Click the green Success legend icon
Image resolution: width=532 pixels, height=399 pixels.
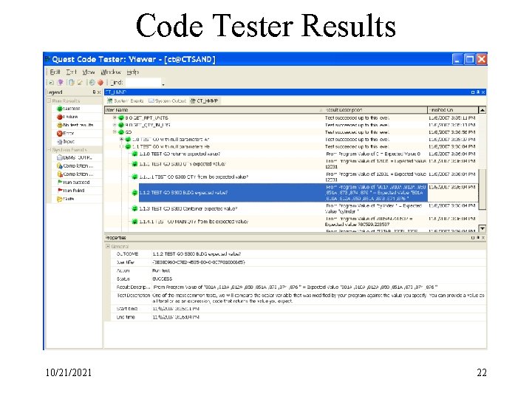click(x=60, y=109)
